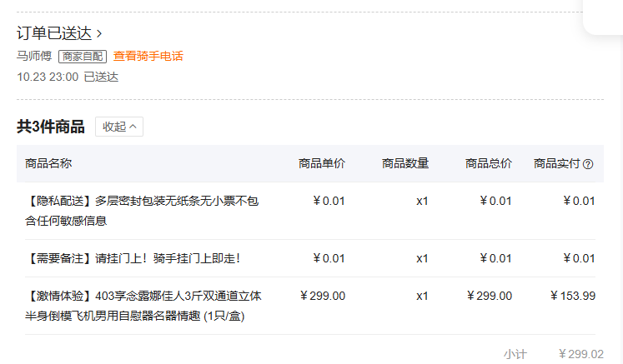
Task: Collapse the item list with 收起
Action: (119, 127)
